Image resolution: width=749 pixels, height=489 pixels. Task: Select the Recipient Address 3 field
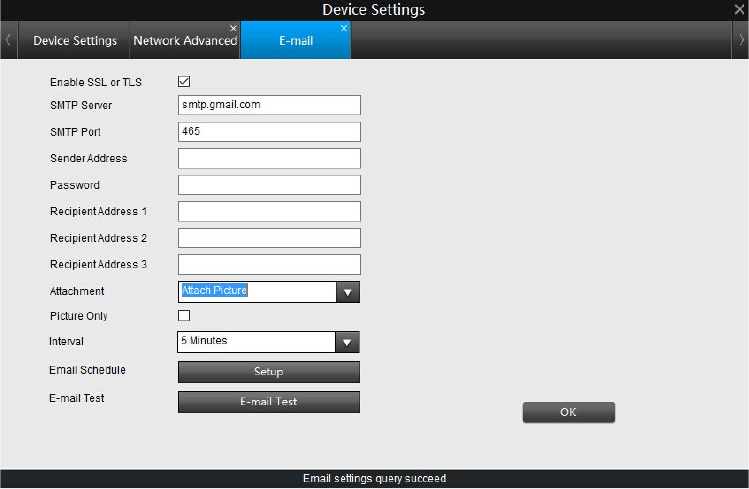pos(269,264)
